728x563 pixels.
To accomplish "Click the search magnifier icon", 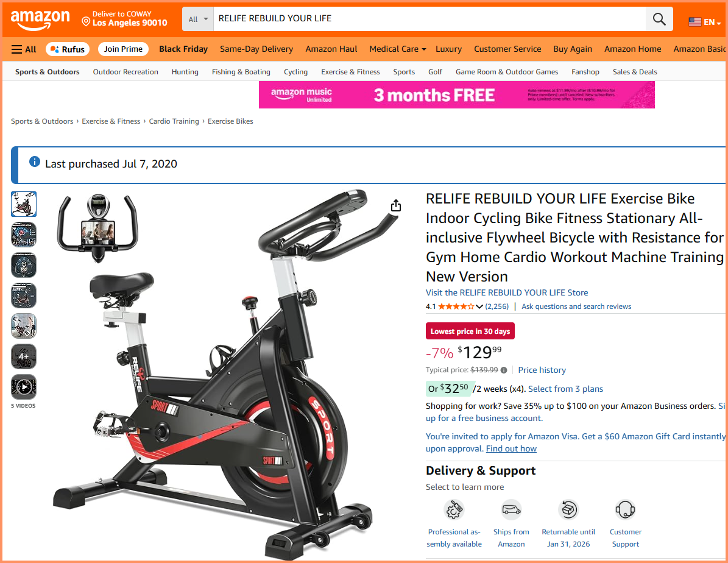I will (x=659, y=19).
